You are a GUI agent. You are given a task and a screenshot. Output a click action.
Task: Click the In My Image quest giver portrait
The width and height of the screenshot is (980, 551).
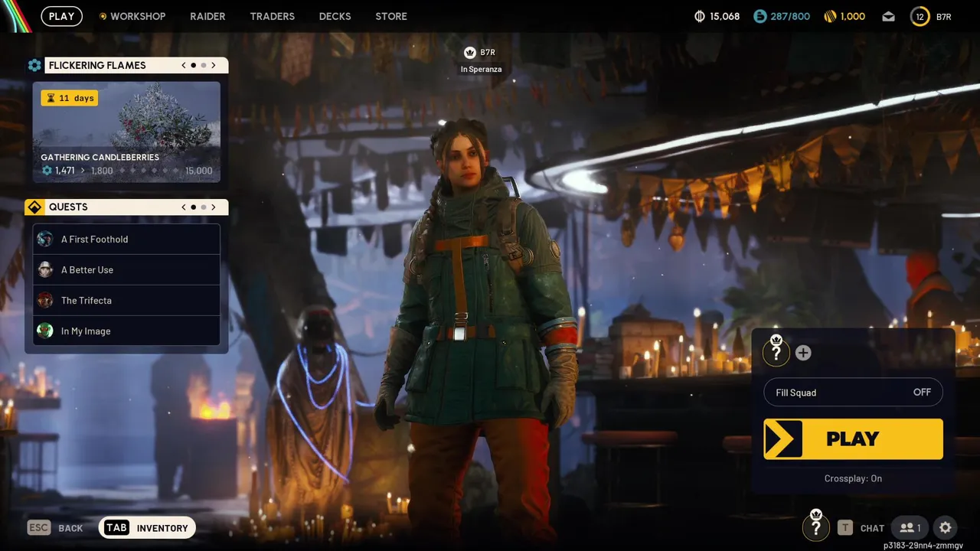tap(45, 331)
